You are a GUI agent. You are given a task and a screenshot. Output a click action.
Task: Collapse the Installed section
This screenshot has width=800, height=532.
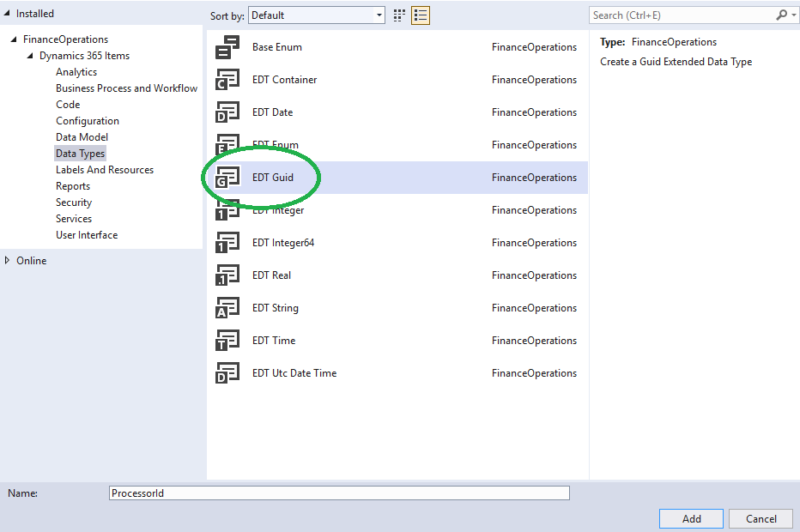(x=7, y=14)
